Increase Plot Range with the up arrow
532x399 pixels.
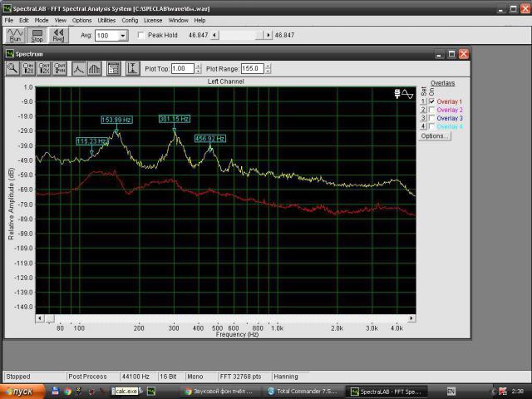[x=268, y=66]
